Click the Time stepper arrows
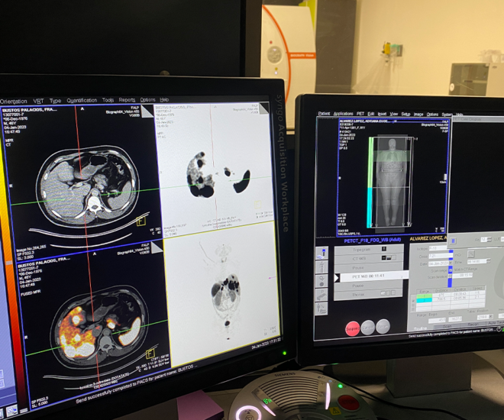Image resolution: width=504 pixels, height=420 pixels. tap(489, 261)
